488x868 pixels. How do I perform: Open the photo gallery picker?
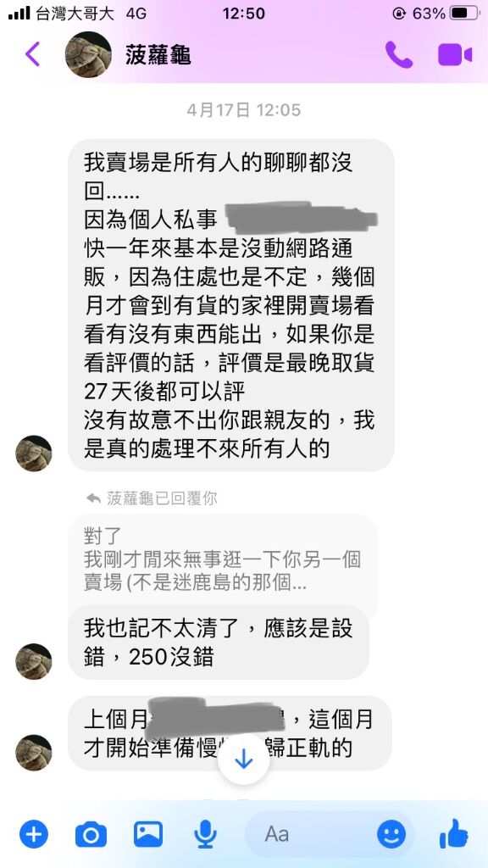(x=148, y=834)
